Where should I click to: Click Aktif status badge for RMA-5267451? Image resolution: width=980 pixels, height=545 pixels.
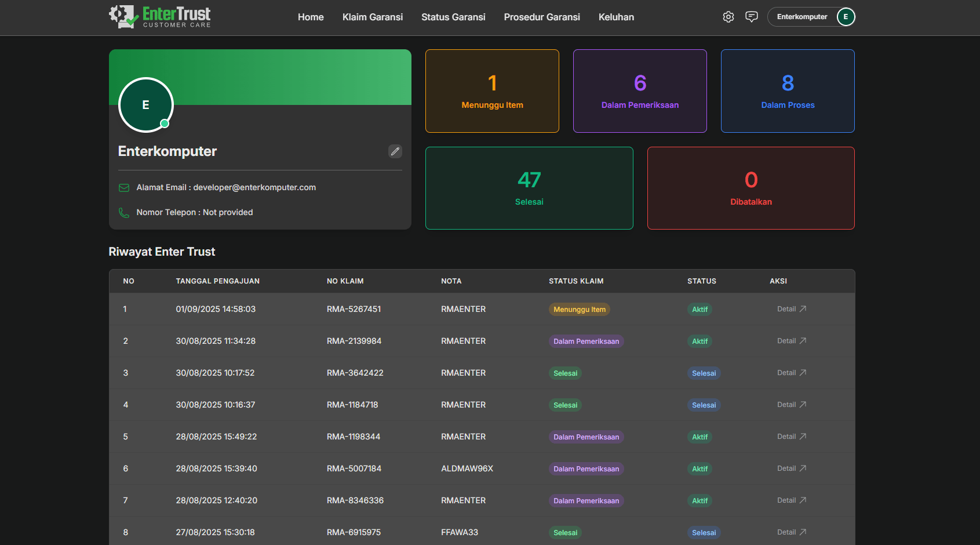tap(700, 310)
